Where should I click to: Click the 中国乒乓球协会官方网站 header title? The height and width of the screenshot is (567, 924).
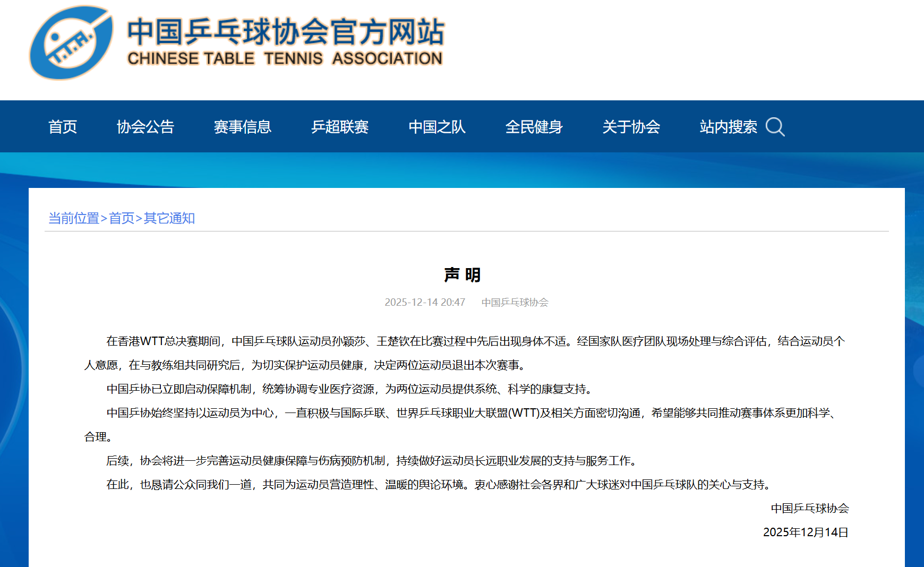(x=285, y=31)
